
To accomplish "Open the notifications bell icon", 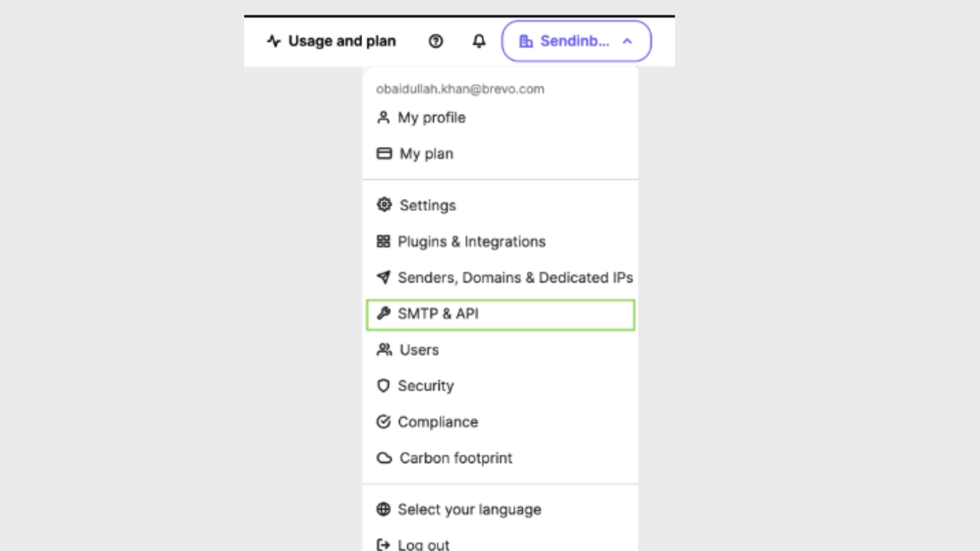I will (x=479, y=41).
